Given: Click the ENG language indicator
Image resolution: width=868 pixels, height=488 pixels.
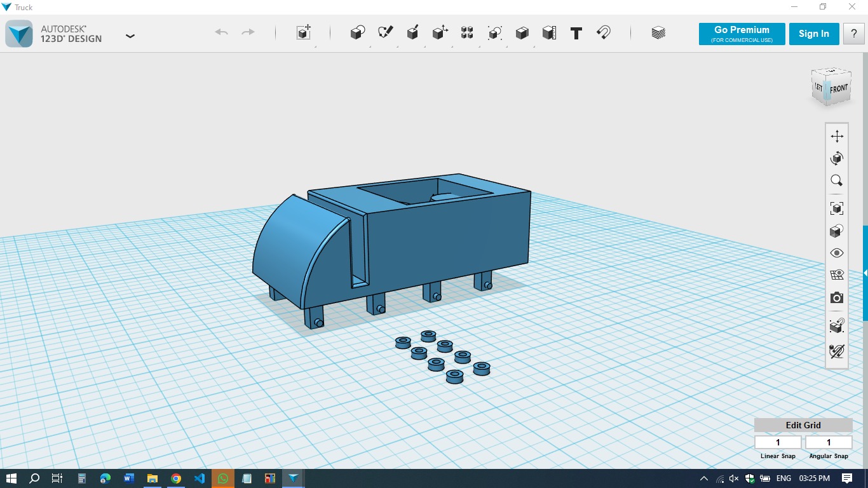Looking at the screenshot, I should (783, 478).
